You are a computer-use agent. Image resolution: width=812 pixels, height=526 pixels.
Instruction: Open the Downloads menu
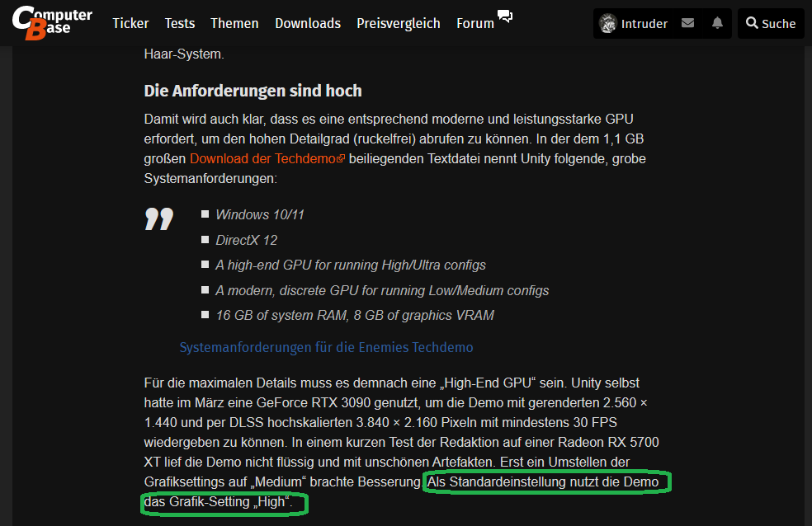coord(308,23)
